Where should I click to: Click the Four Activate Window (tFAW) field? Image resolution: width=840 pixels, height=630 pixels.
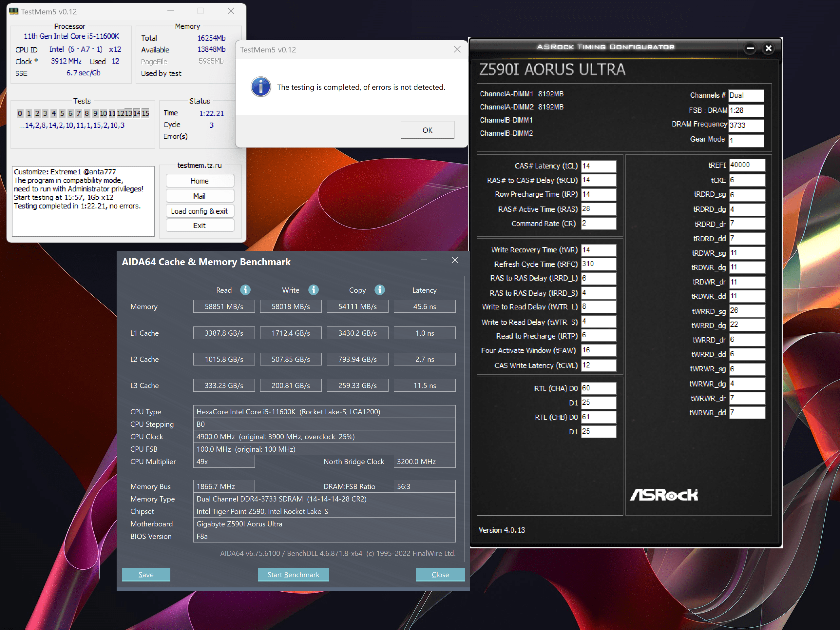[599, 350]
